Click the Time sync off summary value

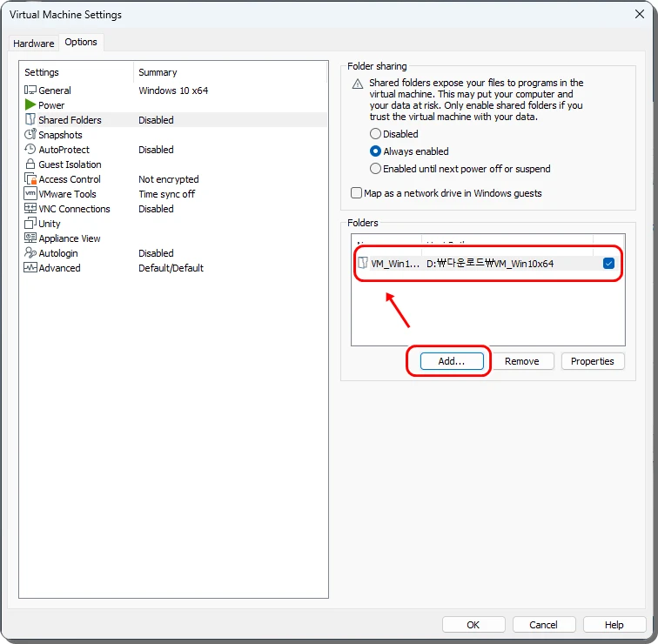(x=166, y=194)
